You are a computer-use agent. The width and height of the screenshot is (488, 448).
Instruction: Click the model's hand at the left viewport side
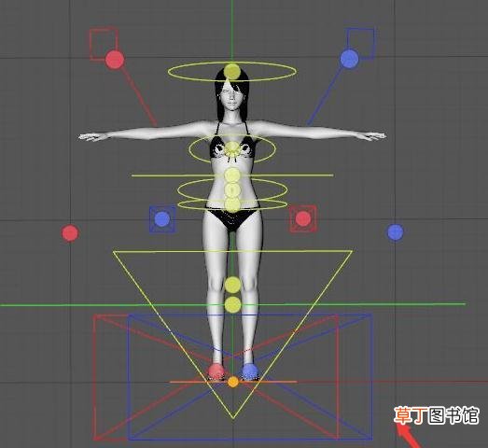click(92, 137)
